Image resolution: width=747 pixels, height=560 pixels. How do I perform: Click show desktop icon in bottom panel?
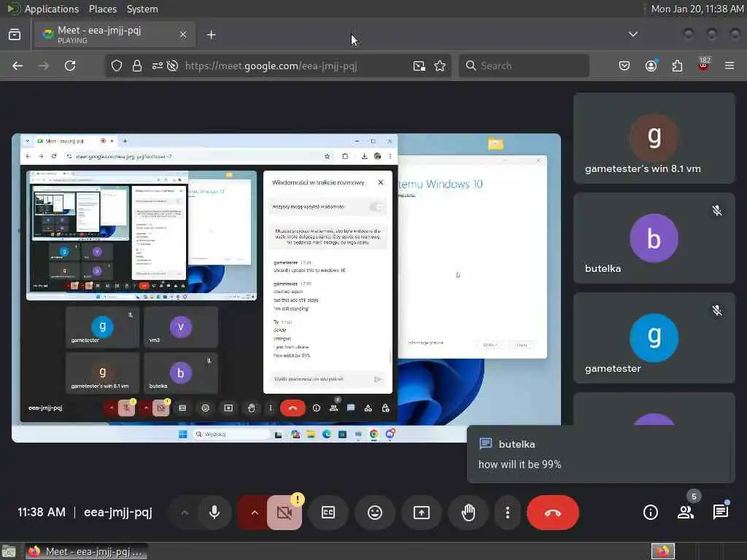9,551
